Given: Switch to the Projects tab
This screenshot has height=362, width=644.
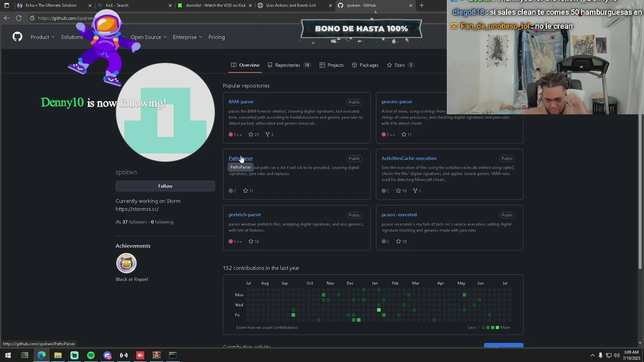Looking at the screenshot, I should point(332,65).
